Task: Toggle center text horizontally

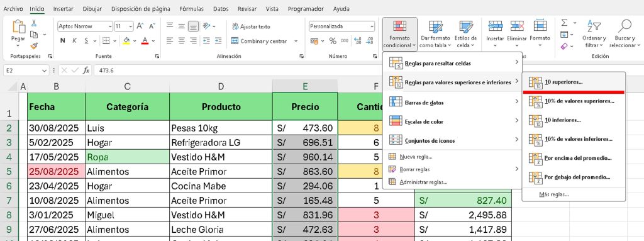Action: coord(181,41)
